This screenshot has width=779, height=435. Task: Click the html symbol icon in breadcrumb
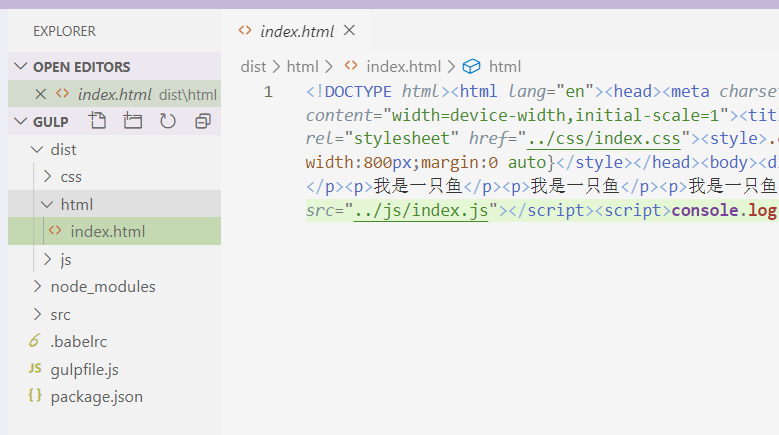tap(471, 67)
